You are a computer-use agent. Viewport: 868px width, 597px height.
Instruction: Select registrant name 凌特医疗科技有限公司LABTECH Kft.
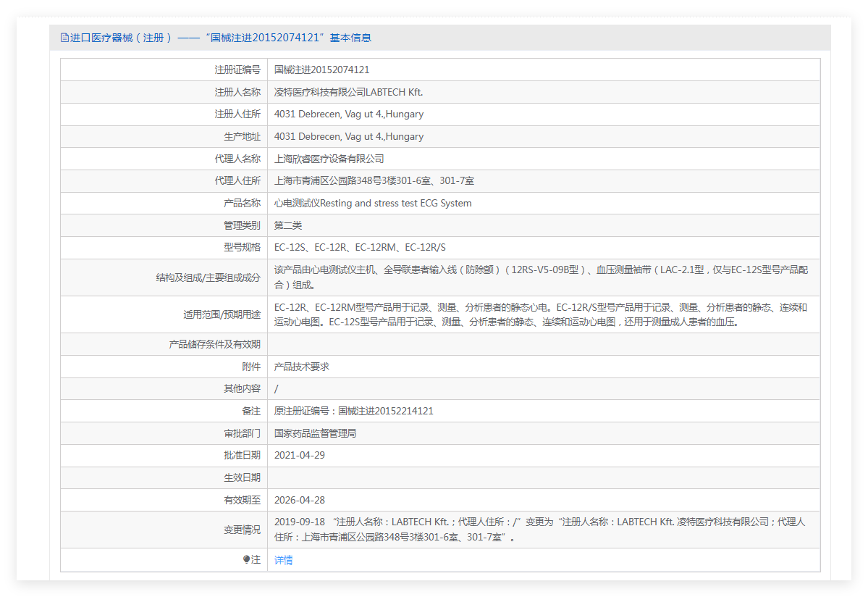coord(348,92)
